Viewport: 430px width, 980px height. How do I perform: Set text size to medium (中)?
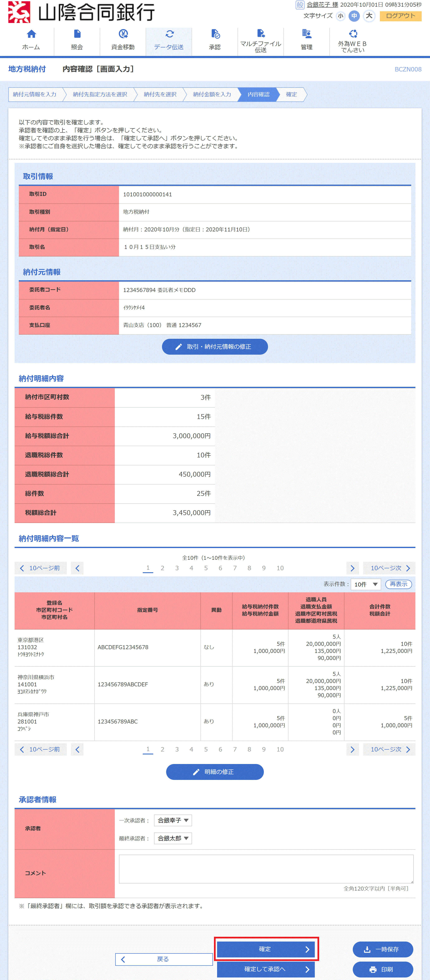pos(354,16)
